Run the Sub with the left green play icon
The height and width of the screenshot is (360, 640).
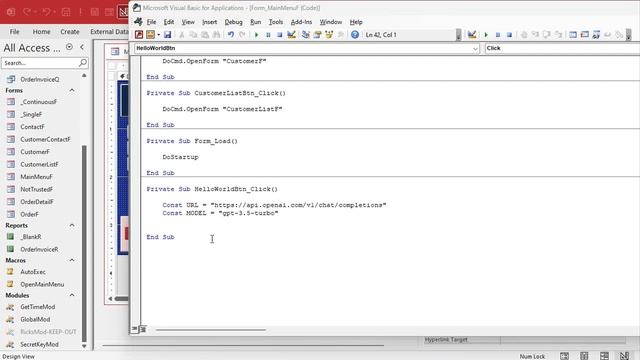256,35
